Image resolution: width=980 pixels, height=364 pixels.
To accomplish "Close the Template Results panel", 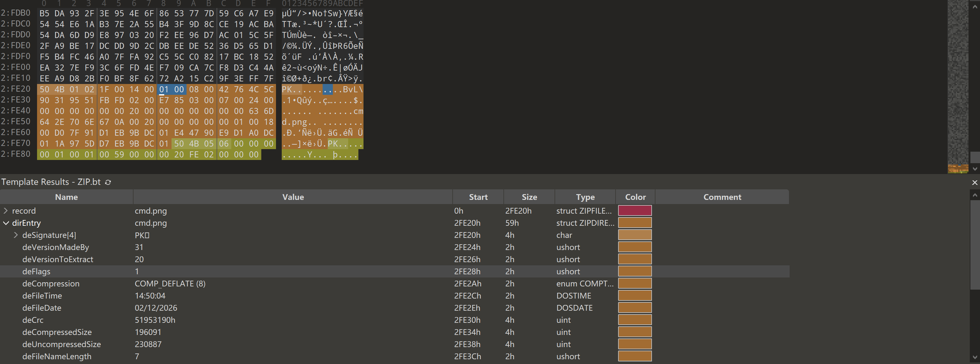I will click(x=975, y=183).
